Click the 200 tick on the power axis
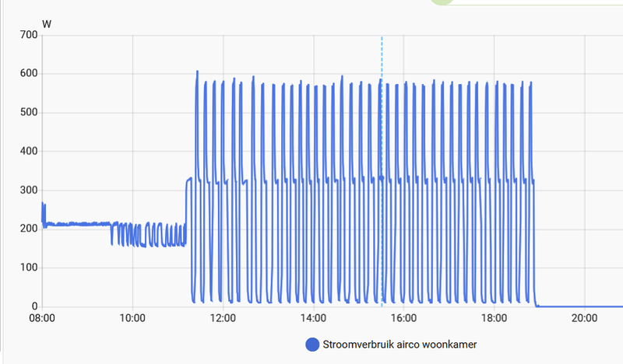This screenshot has height=364, width=623. click(29, 229)
